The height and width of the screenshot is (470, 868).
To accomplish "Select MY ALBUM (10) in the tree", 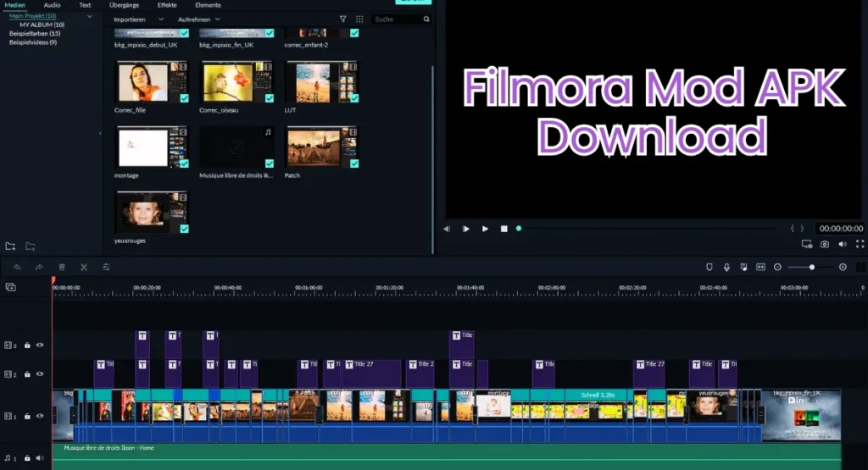I will click(42, 25).
